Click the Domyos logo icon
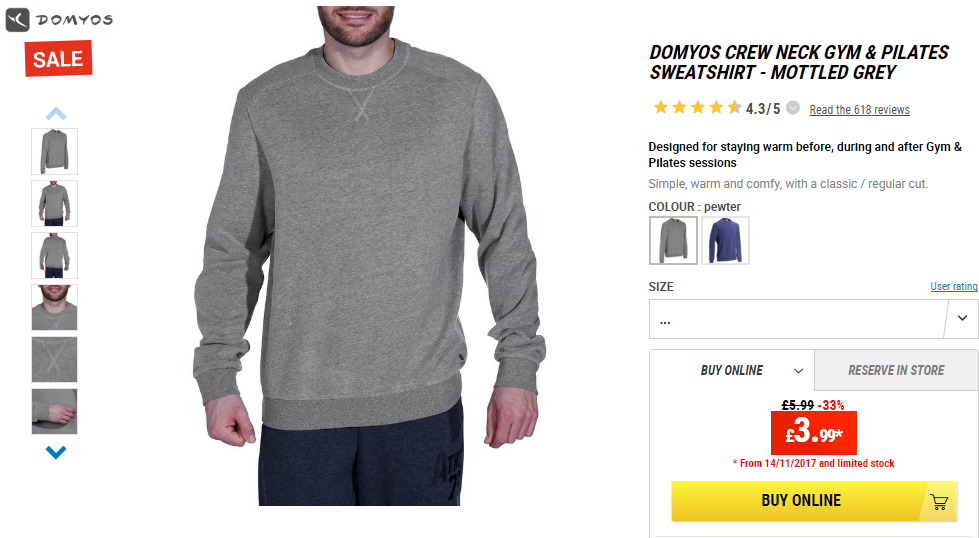 [17, 19]
